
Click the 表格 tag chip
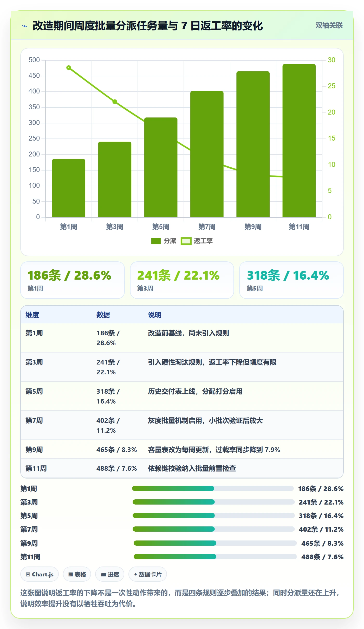pos(77,574)
